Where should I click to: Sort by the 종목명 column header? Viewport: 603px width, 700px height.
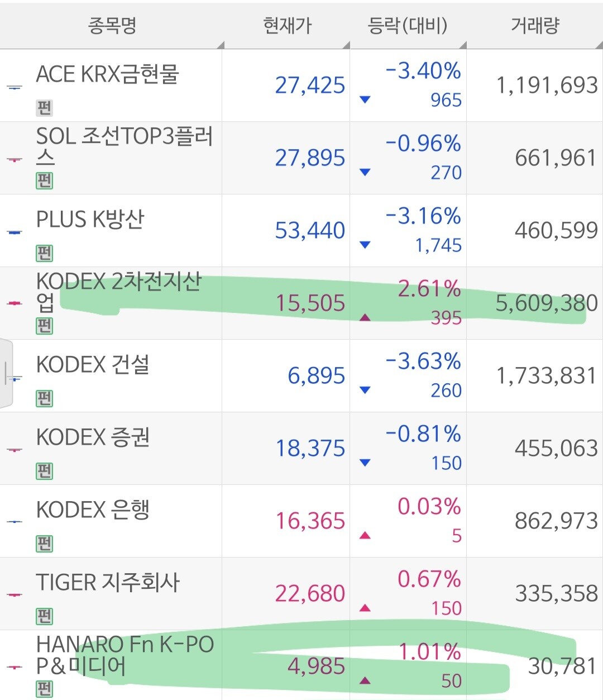coord(112,25)
